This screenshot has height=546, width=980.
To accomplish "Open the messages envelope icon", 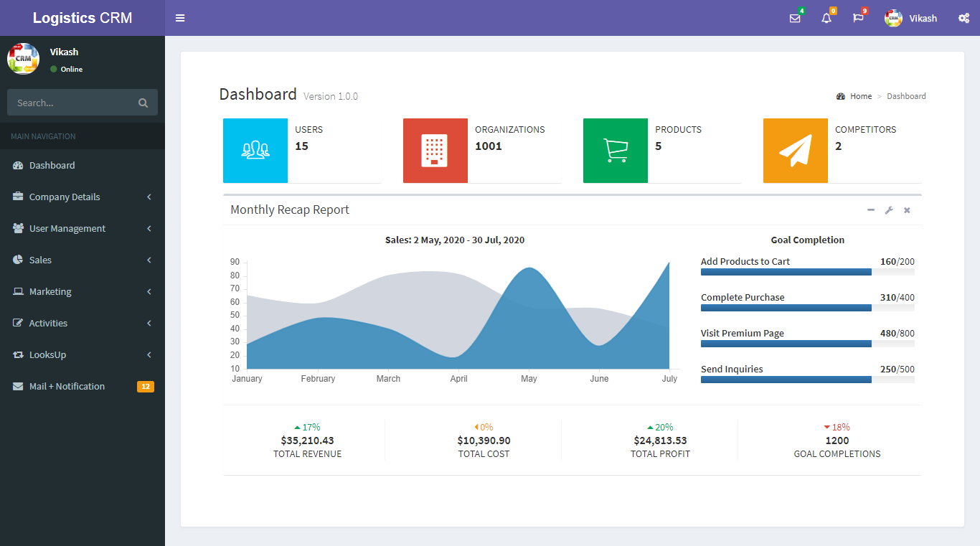I will 794,18.
